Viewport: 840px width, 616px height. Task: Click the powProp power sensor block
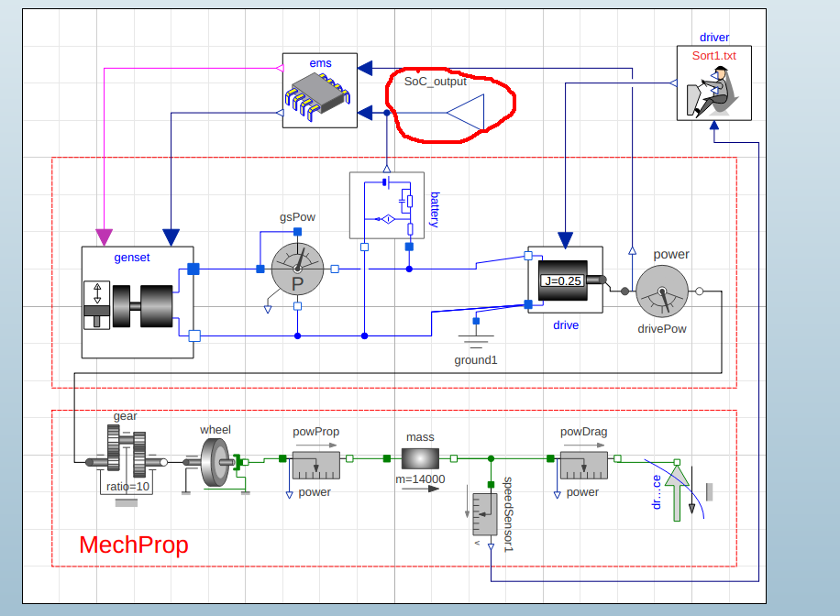pos(316,466)
